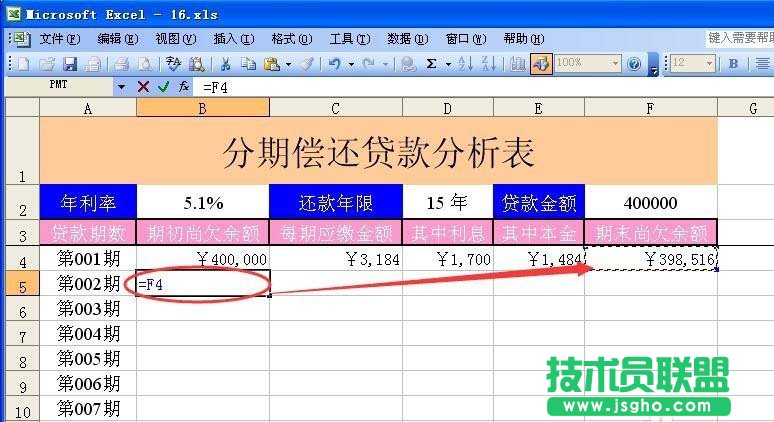Click the Center align icon

tap(762, 64)
